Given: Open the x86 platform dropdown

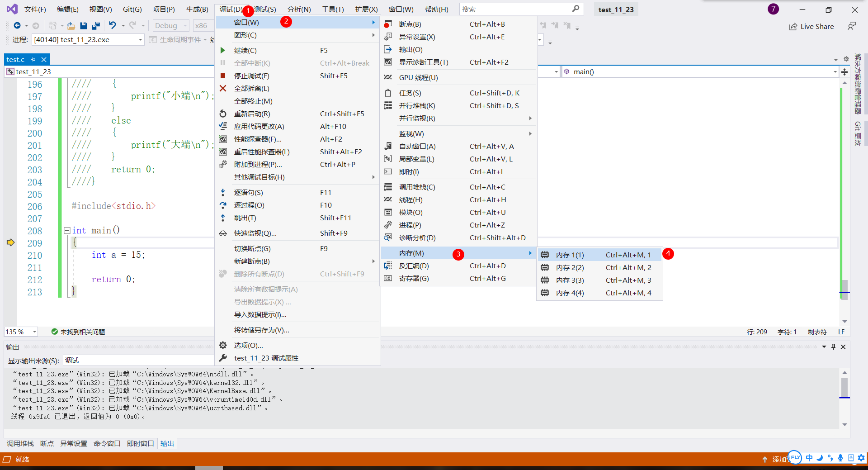Looking at the screenshot, I should [x=203, y=26].
